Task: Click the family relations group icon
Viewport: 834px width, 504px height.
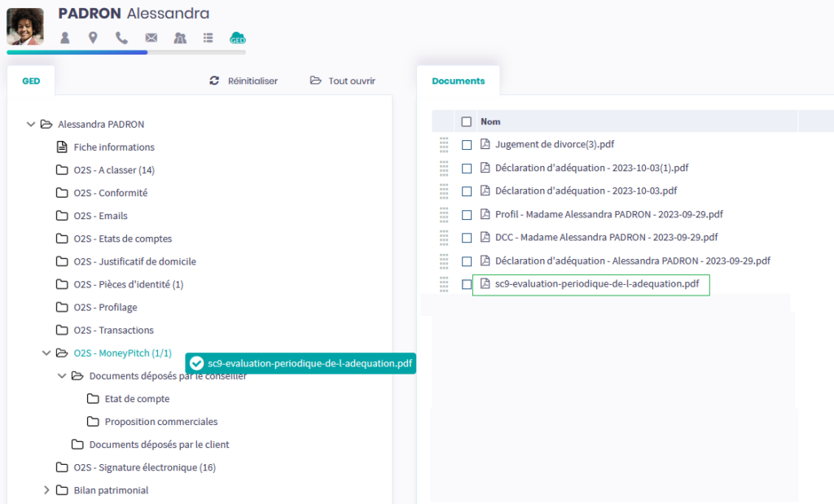Action: (x=180, y=37)
